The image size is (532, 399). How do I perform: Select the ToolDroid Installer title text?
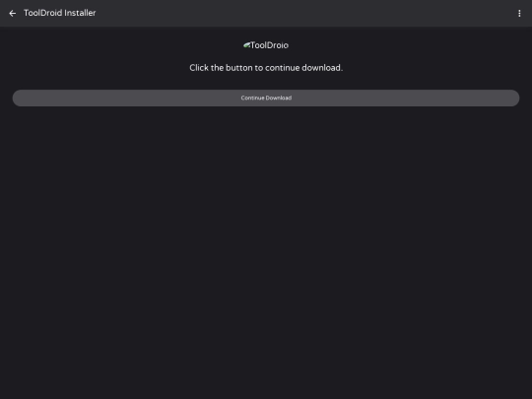coord(60,13)
